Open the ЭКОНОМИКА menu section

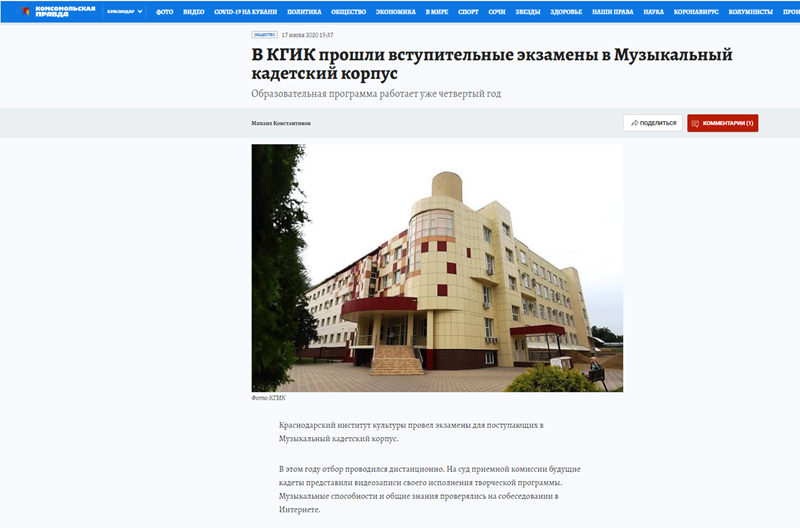(395, 12)
